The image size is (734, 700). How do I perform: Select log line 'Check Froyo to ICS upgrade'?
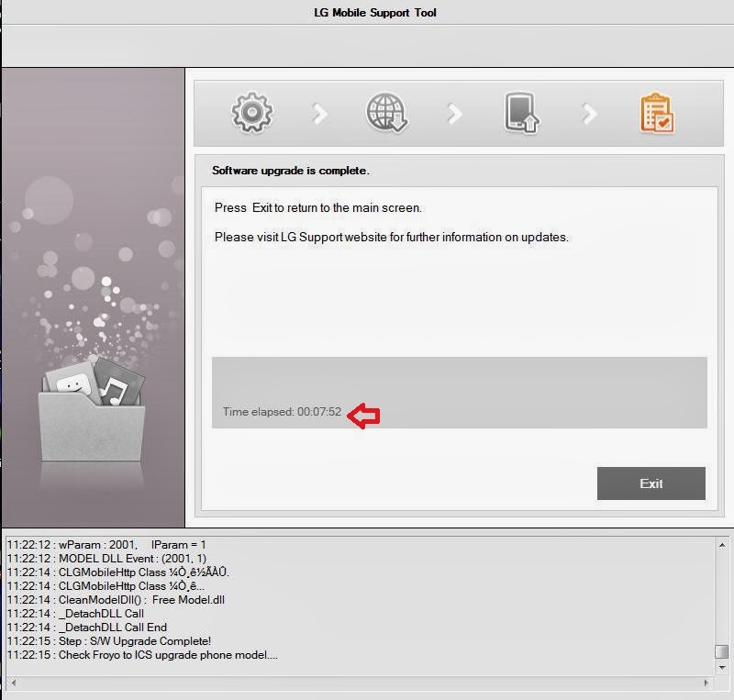142,654
